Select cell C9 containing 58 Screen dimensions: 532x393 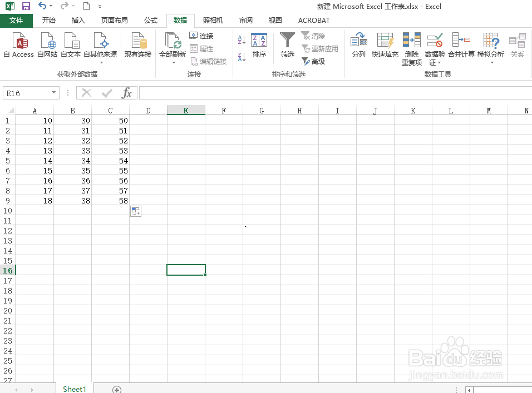[x=110, y=201]
